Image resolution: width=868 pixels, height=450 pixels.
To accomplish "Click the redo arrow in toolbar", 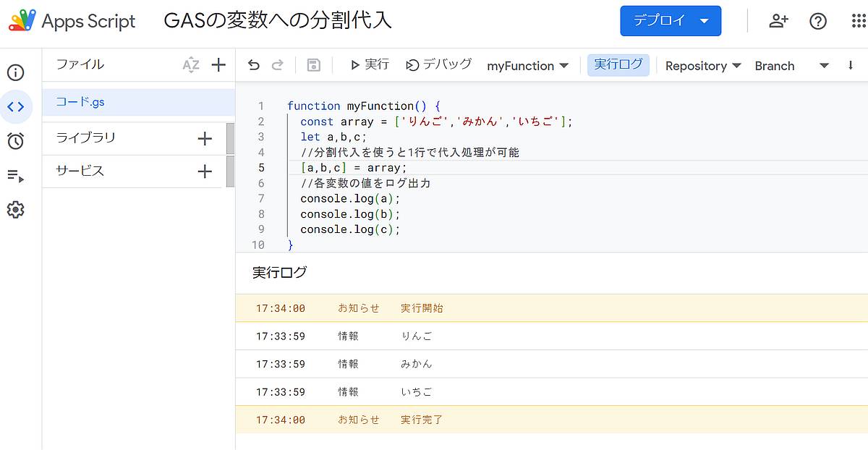I will click(277, 65).
